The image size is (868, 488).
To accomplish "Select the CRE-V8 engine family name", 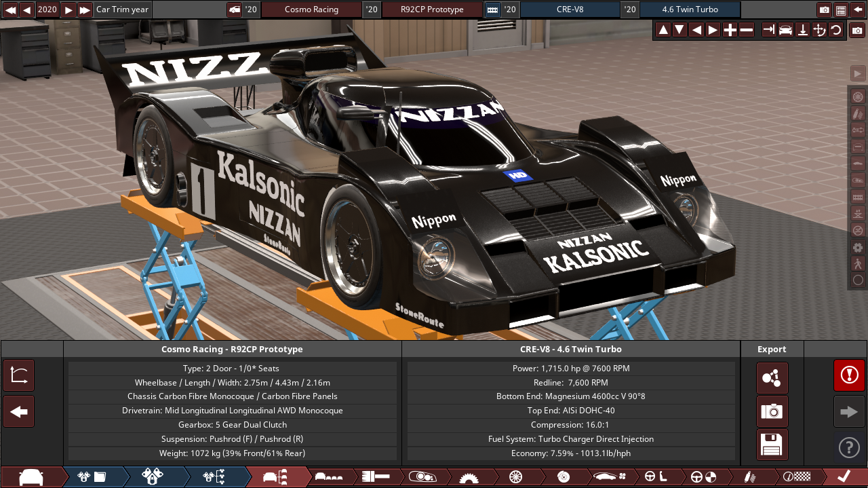I will tap(570, 10).
